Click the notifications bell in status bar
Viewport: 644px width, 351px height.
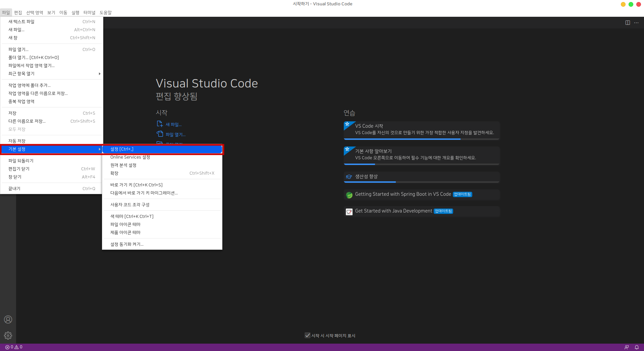tap(637, 347)
